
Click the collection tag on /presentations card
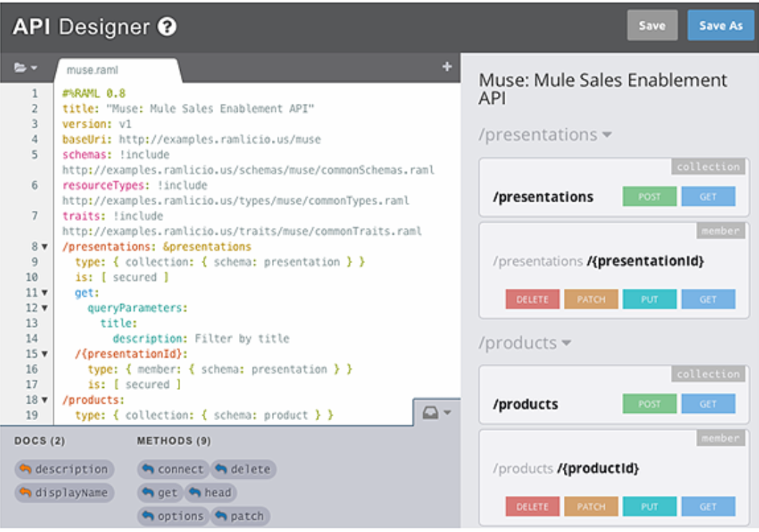(708, 167)
